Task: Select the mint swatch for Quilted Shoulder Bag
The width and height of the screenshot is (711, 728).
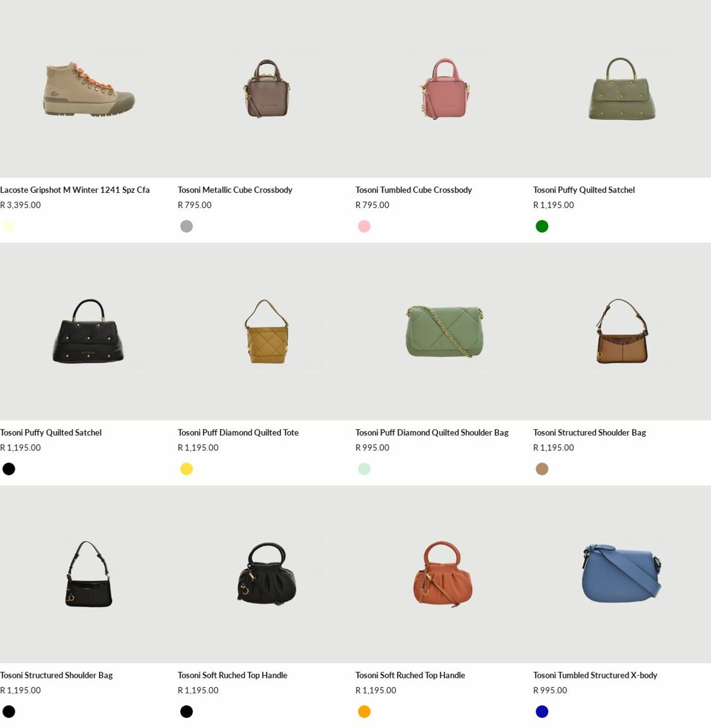Action: (x=364, y=469)
